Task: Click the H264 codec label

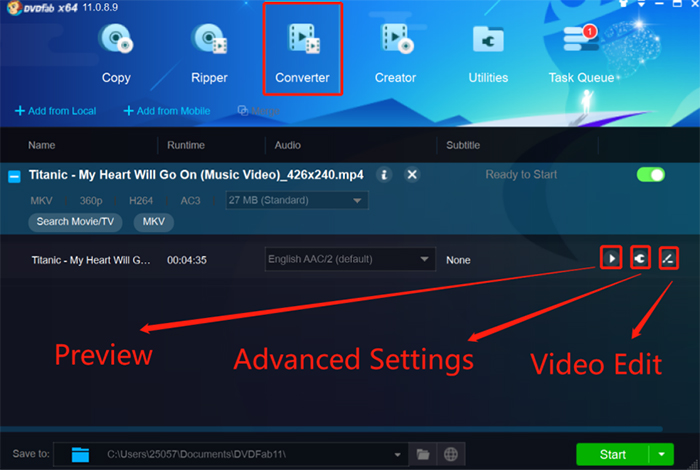Action: click(x=141, y=201)
